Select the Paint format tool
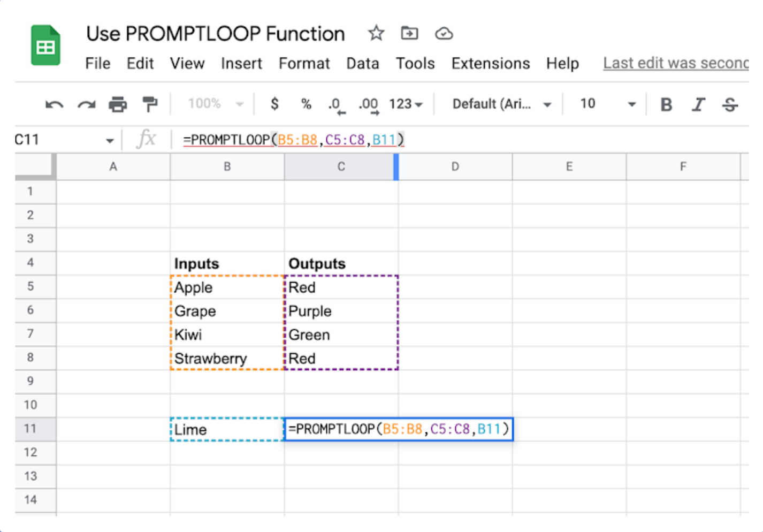763x532 pixels. [150, 104]
